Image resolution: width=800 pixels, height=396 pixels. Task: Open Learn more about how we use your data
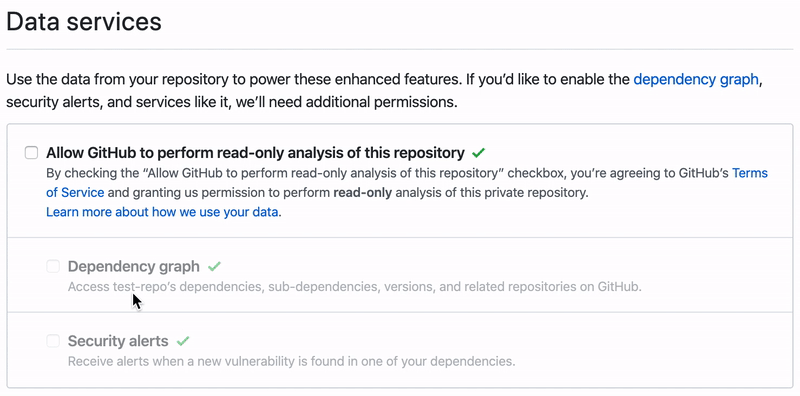162,212
